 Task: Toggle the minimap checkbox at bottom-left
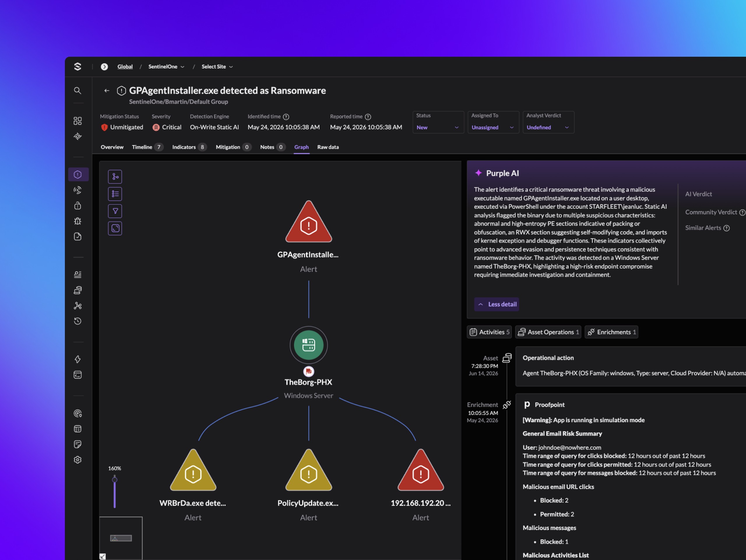[x=103, y=556]
